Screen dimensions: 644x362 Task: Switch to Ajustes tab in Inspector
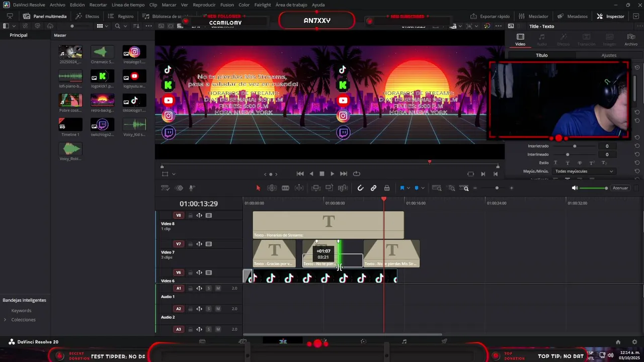[609, 55]
